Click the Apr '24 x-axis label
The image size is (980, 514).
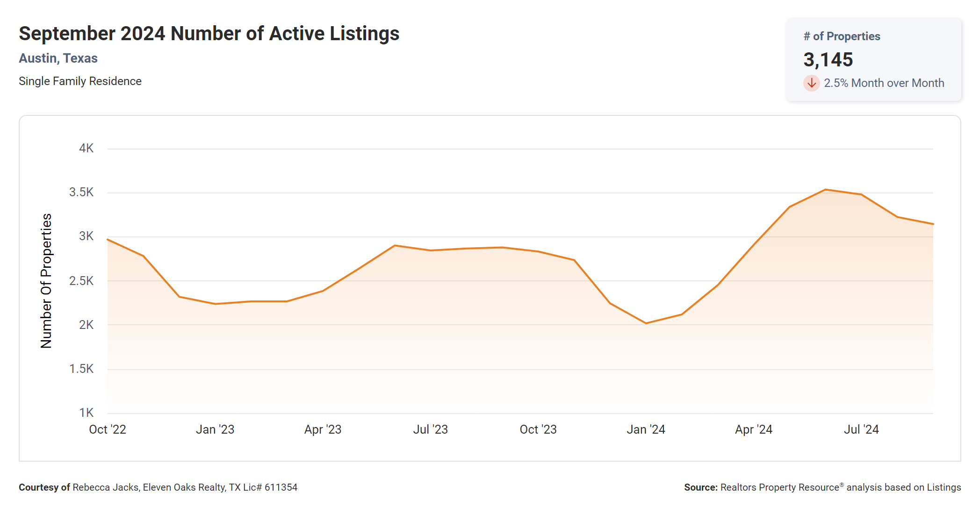753,429
